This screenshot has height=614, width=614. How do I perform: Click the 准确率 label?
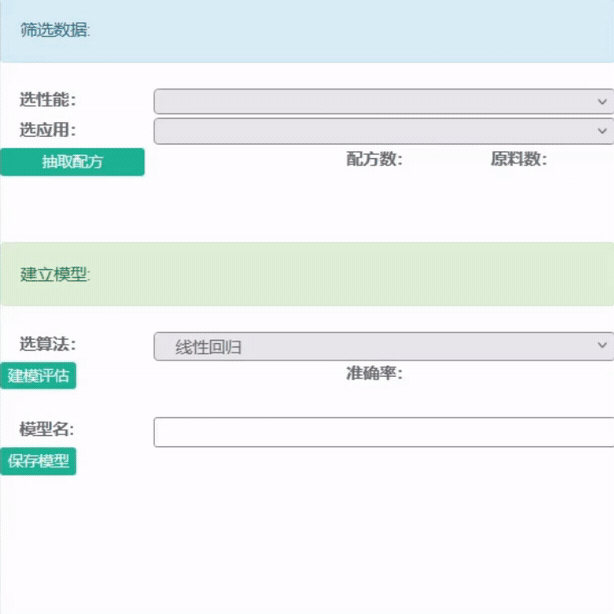[374, 373]
